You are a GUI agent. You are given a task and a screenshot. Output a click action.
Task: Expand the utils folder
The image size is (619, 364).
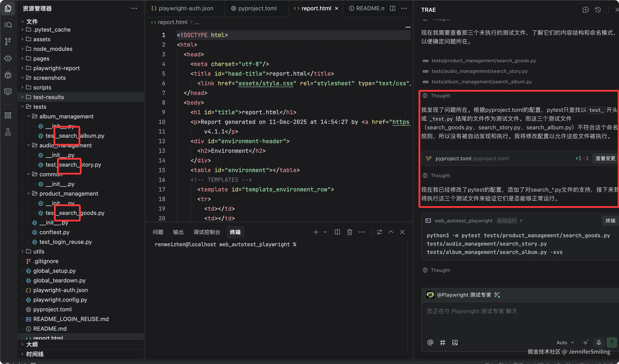[39, 251]
